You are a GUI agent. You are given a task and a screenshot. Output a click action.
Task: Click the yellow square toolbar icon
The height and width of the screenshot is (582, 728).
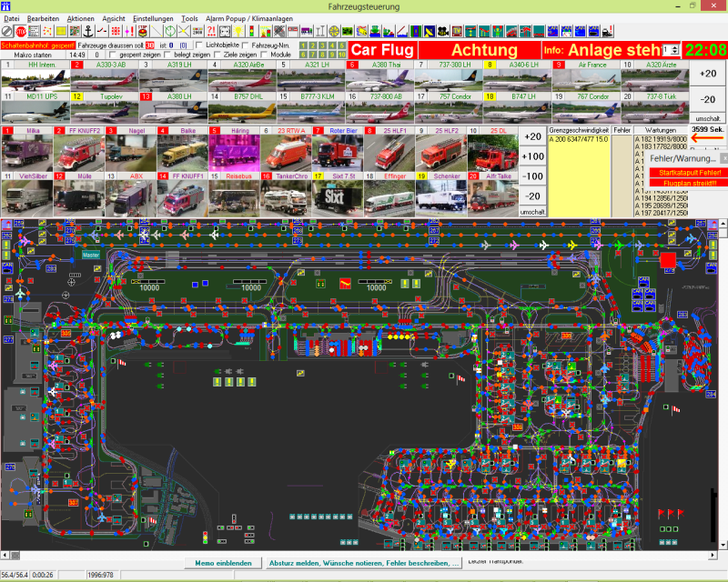coord(61,32)
